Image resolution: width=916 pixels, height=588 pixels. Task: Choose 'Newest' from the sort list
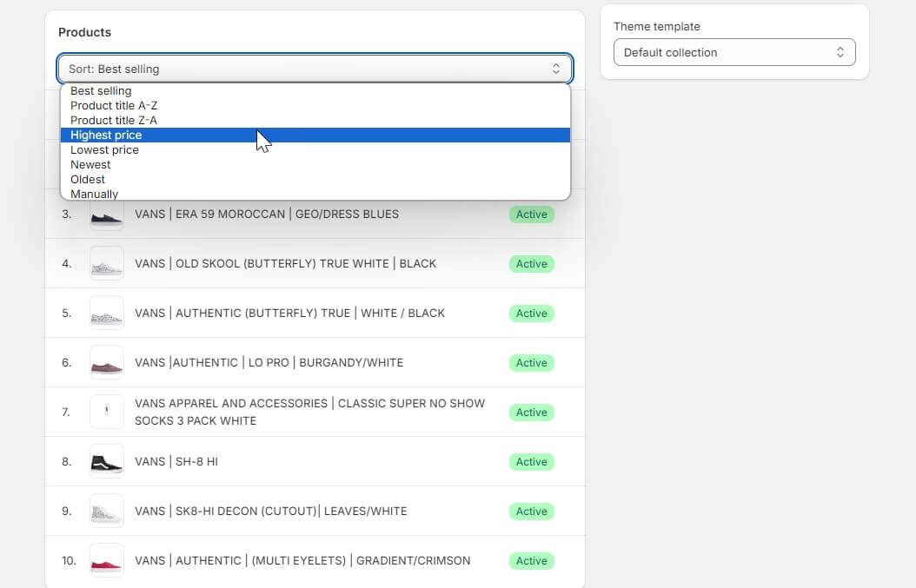coord(90,164)
